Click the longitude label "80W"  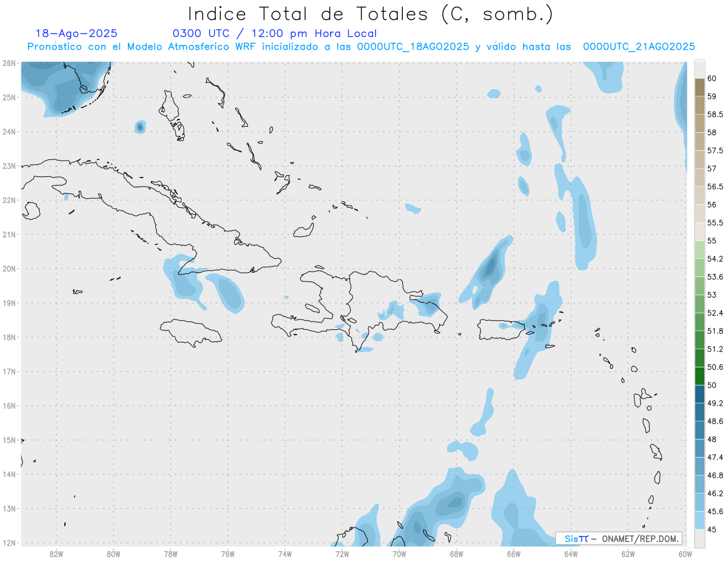tap(113, 554)
